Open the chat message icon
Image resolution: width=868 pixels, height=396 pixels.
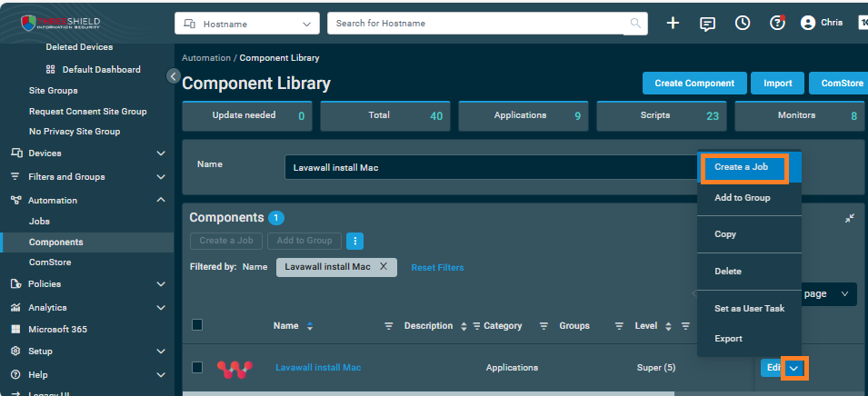(x=707, y=23)
